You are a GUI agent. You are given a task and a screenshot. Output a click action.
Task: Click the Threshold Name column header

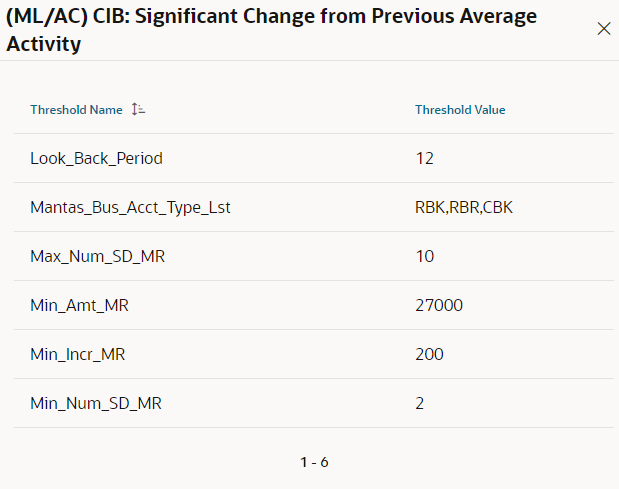pyautogui.click(x=76, y=110)
